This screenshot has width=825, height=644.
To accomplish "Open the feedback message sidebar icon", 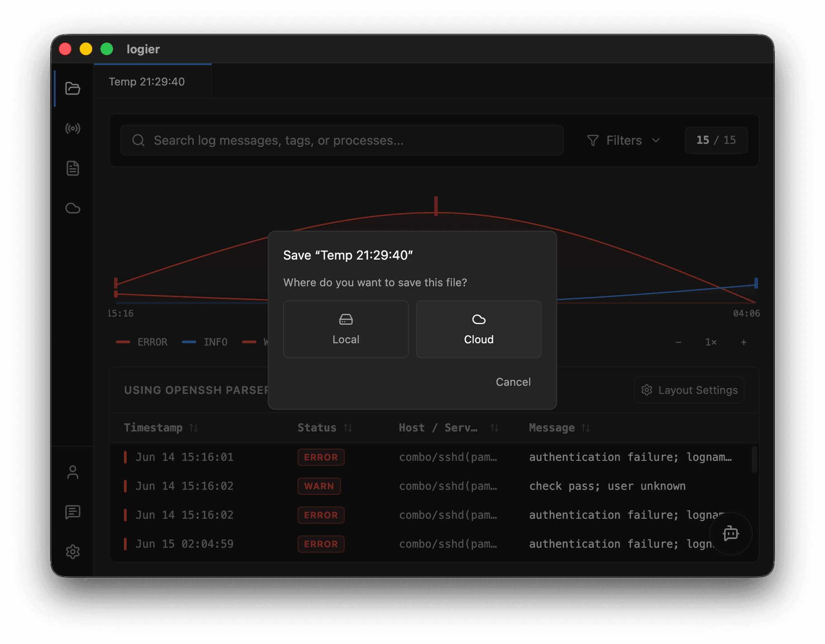I will (73, 512).
